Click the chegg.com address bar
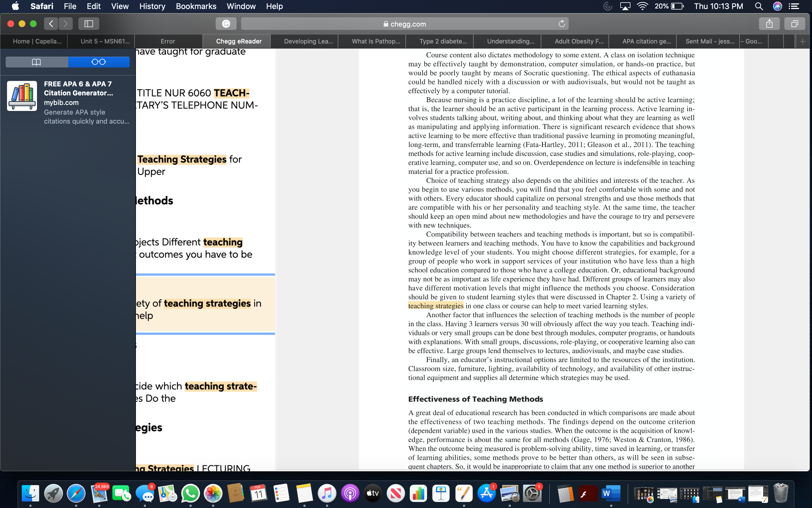The image size is (812, 508). click(x=405, y=24)
